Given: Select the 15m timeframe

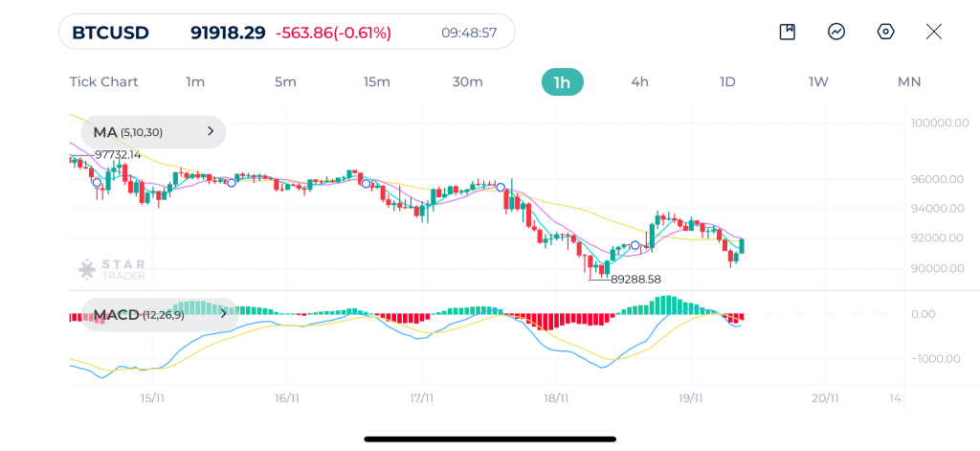Looking at the screenshot, I should click(376, 81).
